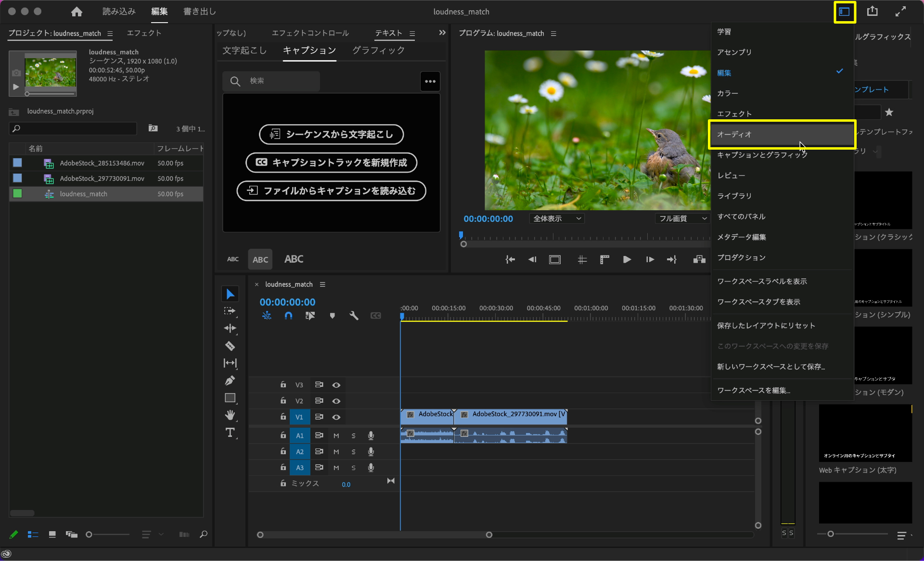Screen dimensions: 924x561
Task: Toggle snap magnet in timeline
Action: (x=288, y=316)
